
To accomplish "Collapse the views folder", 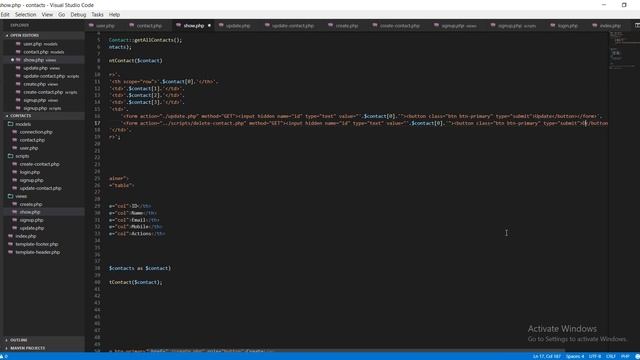I will [21, 196].
